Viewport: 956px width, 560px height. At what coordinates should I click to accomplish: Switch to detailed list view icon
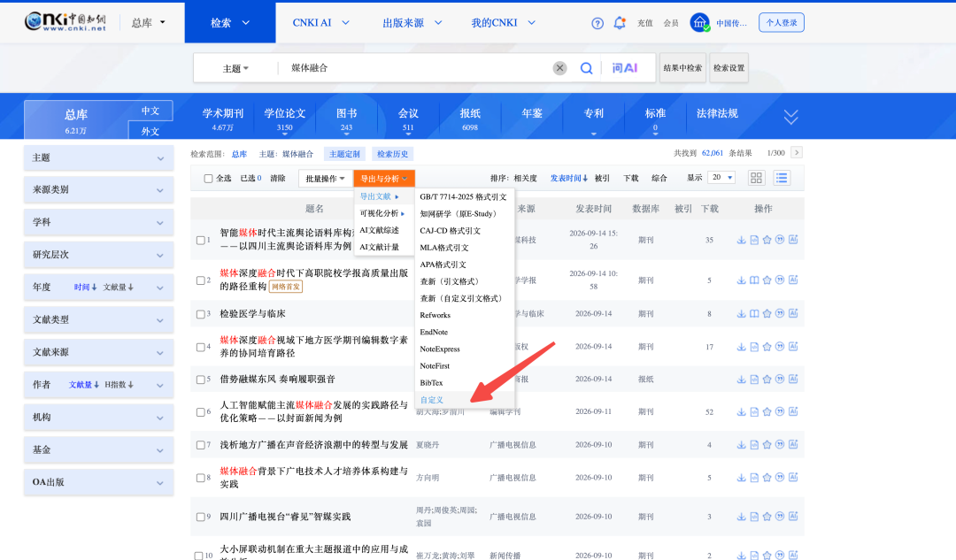782,178
